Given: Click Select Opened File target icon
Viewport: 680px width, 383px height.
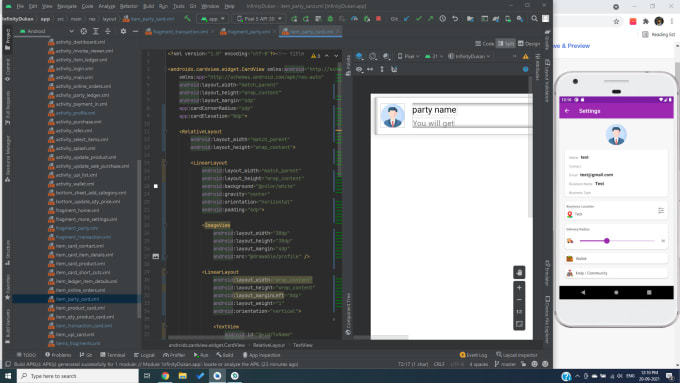Looking at the screenshot, I should tap(84, 31).
